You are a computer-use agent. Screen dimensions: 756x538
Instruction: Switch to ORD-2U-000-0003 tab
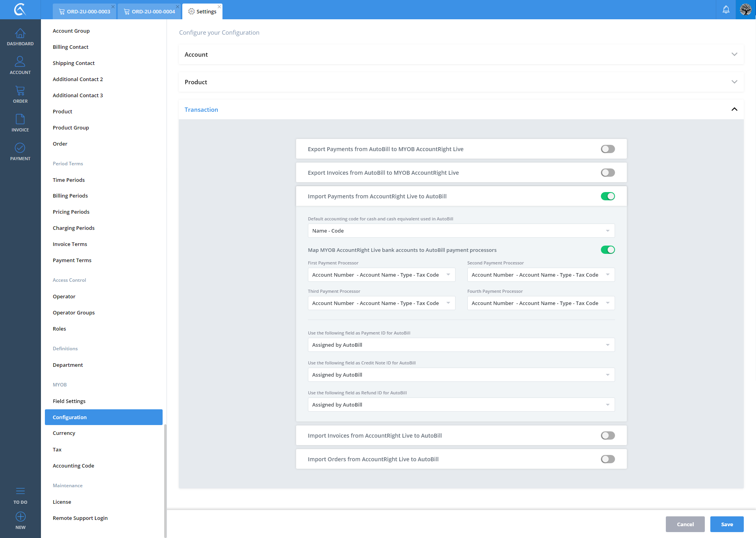coord(84,11)
